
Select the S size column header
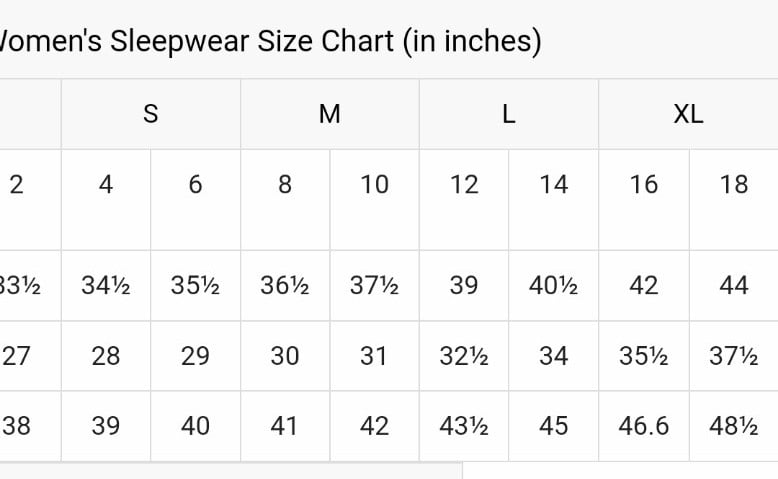(x=151, y=114)
